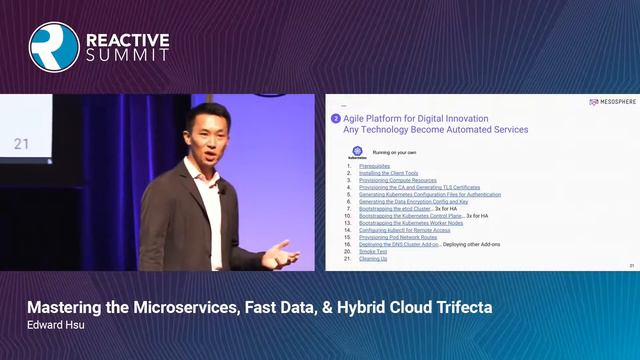Click the slide page number 21 at bottom right
This screenshot has width=640, height=360.
pyautogui.click(x=631, y=266)
